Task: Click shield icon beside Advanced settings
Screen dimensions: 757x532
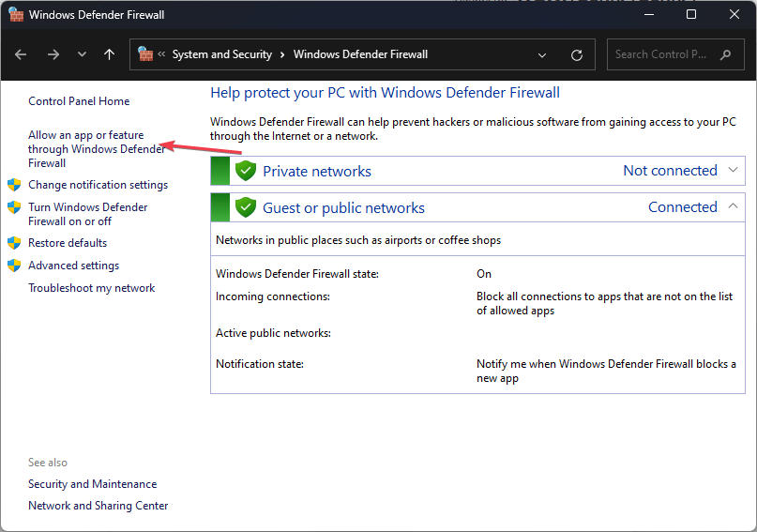Action: [x=14, y=265]
